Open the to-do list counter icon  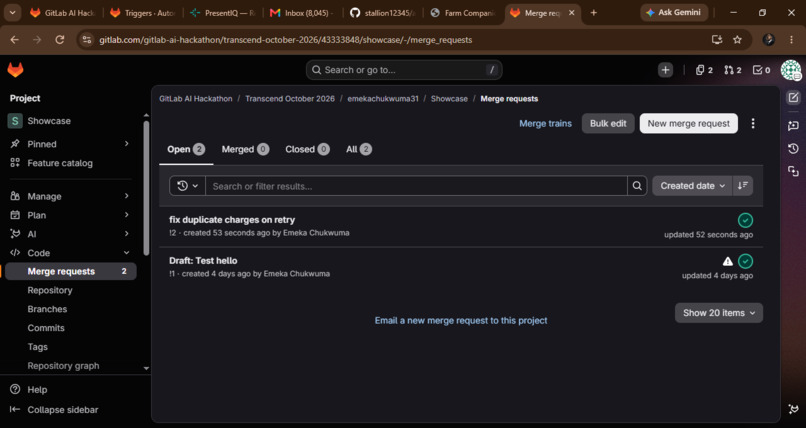coord(761,70)
